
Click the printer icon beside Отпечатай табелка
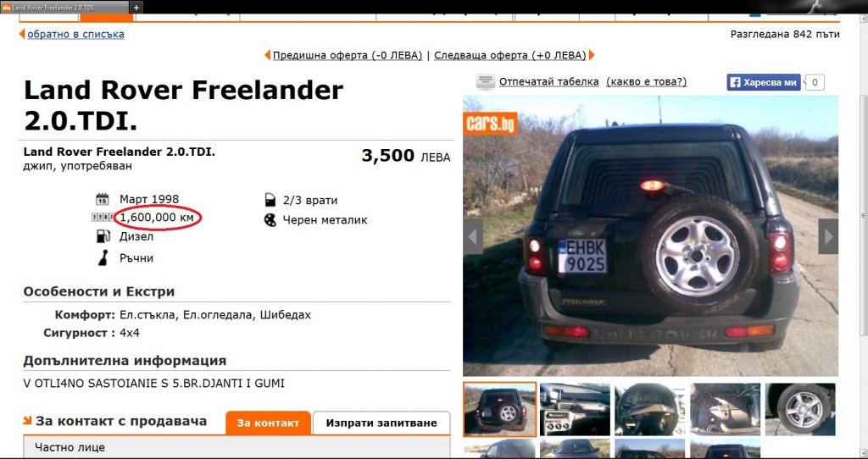(x=486, y=82)
